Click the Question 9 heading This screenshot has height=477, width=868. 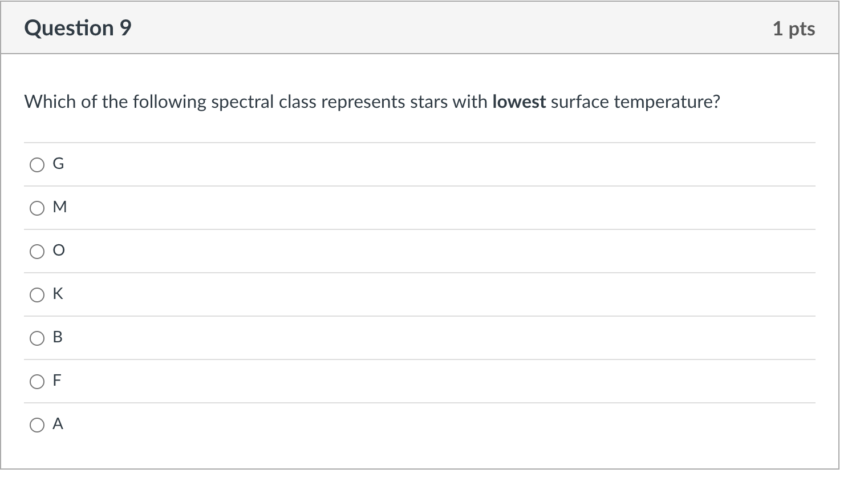click(78, 28)
